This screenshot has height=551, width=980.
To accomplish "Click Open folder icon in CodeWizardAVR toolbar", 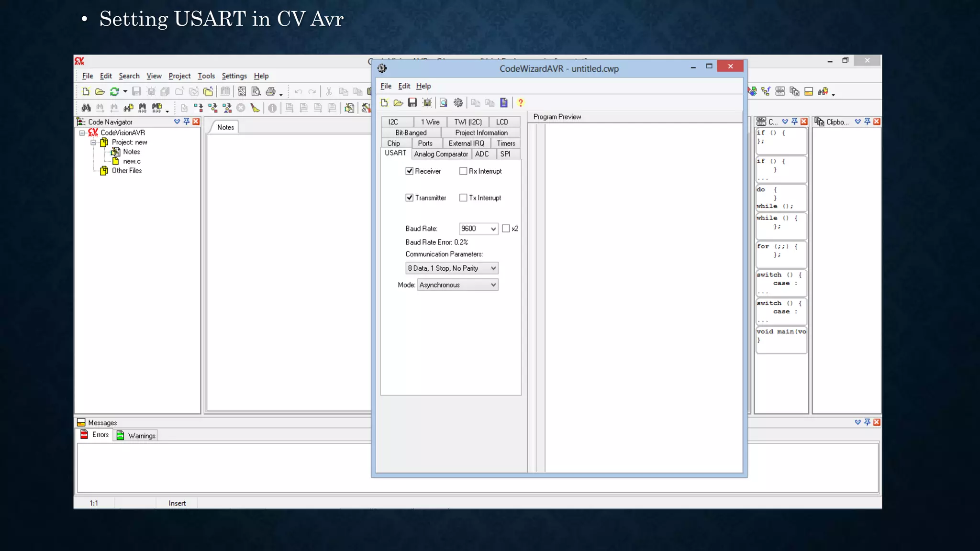I will (398, 103).
